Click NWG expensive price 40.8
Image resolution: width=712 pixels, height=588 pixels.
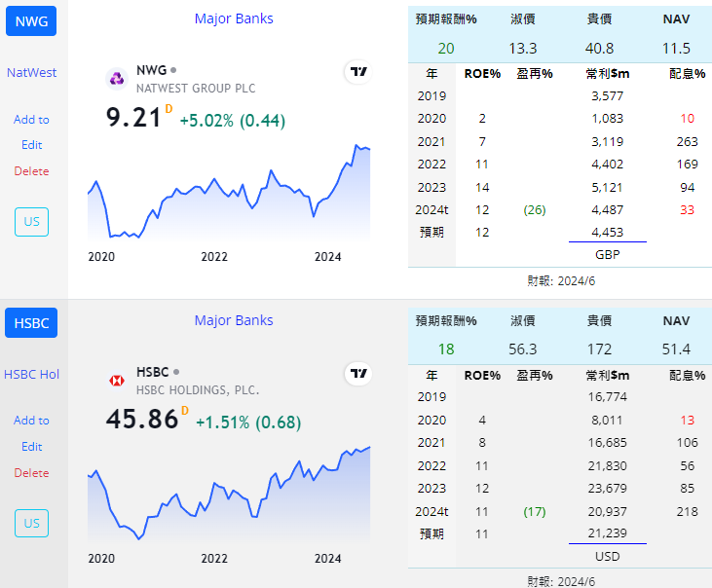pos(599,49)
